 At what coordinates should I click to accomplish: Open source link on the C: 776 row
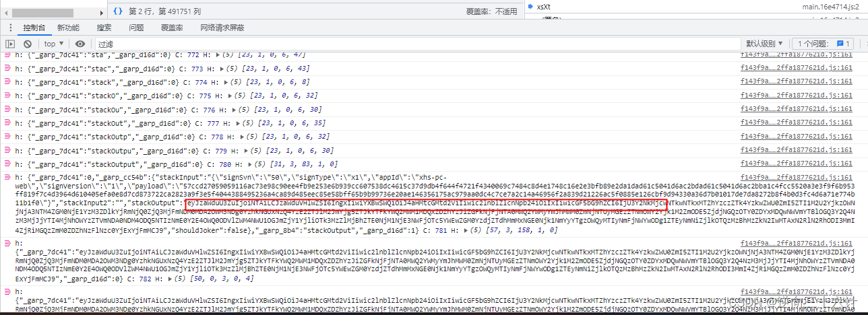click(x=797, y=109)
